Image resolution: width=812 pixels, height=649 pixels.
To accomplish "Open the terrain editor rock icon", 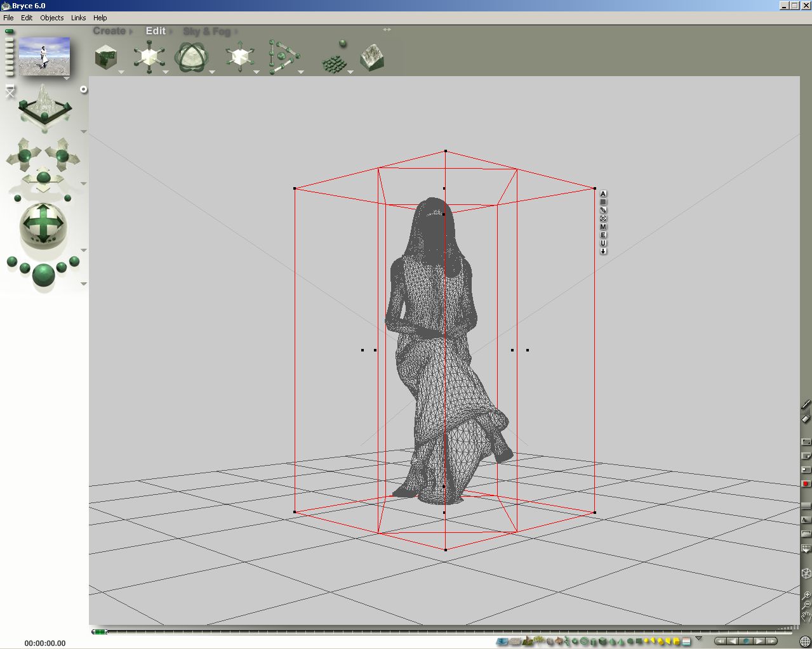I will (x=372, y=57).
